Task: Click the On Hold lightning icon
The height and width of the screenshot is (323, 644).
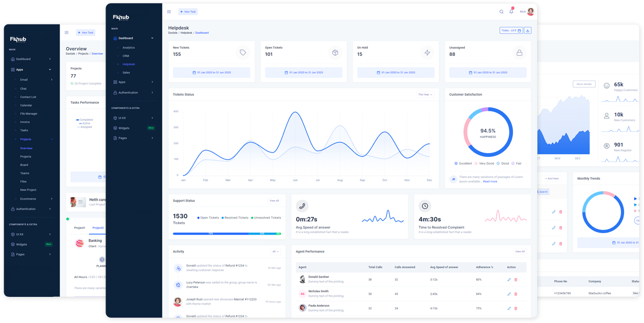Action: coord(427,52)
